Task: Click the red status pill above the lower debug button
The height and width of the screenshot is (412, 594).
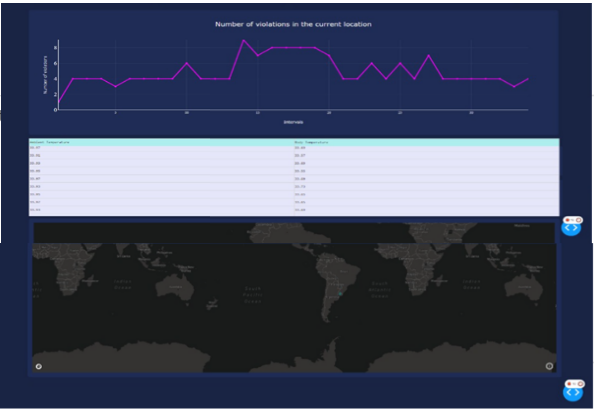Action: tap(574, 384)
